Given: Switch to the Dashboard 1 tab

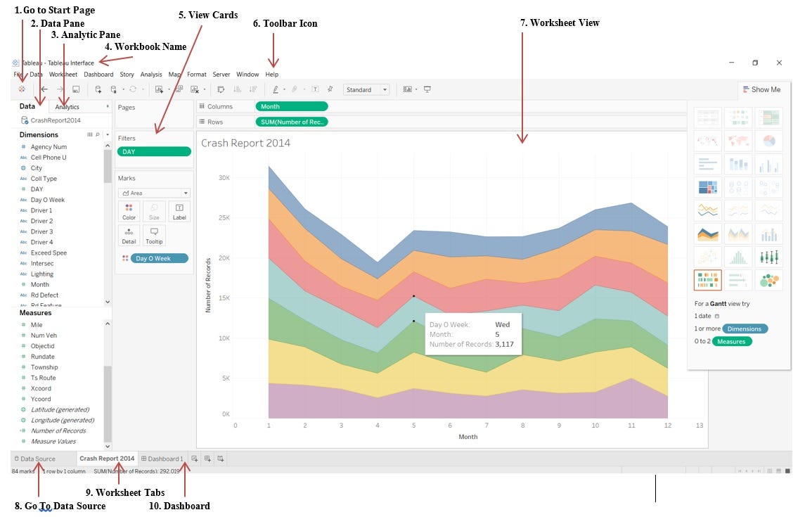Looking at the screenshot, I should click(x=163, y=458).
